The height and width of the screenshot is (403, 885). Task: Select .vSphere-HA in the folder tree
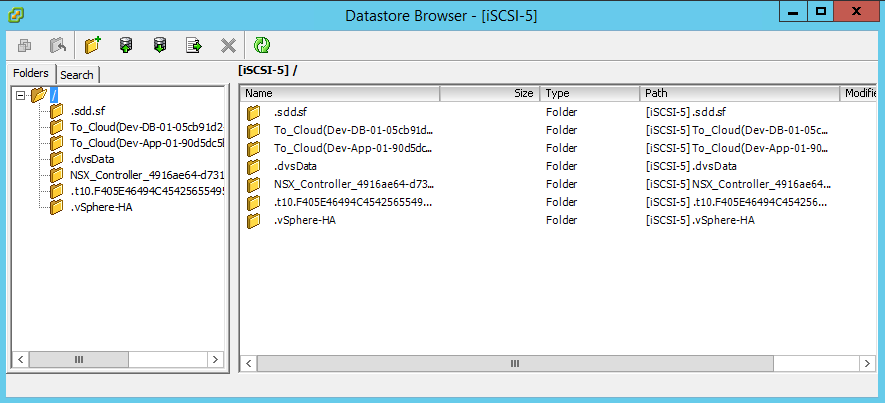103,207
